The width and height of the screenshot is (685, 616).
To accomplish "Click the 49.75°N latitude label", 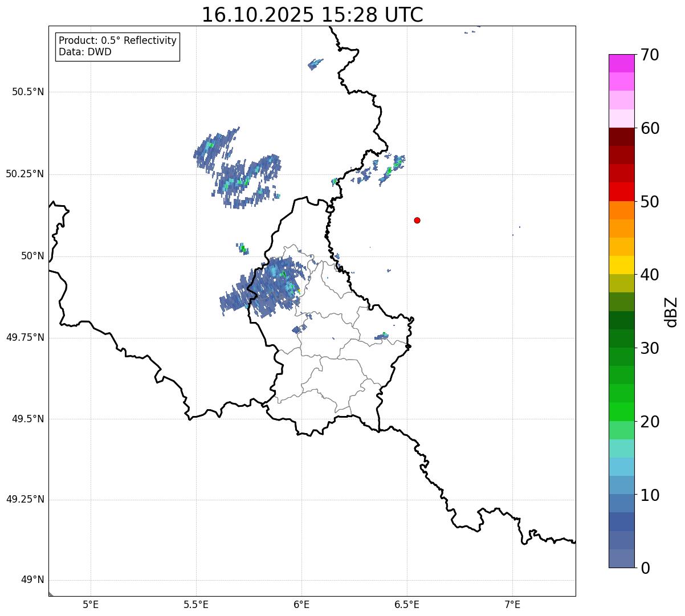I will (x=25, y=337).
